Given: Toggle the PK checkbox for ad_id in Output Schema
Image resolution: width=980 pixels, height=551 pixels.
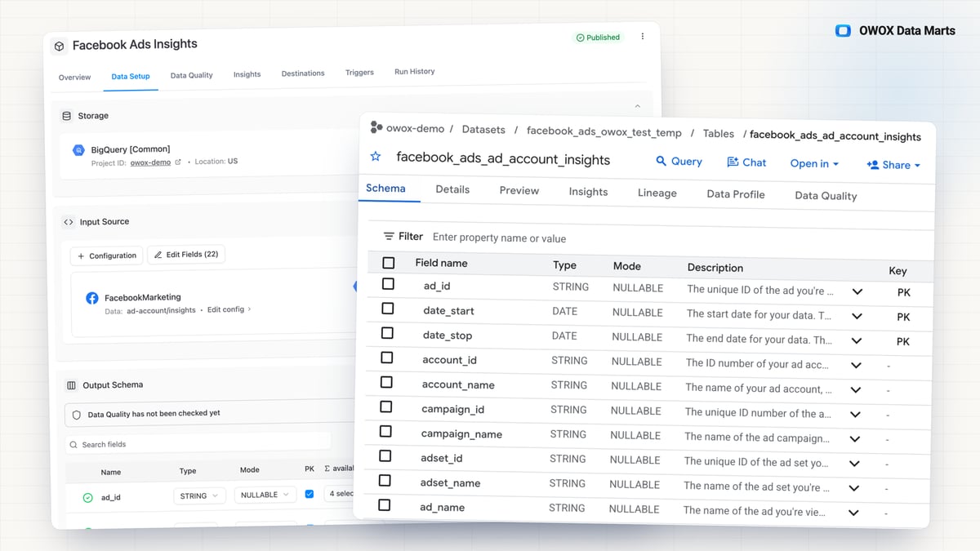Looking at the screenshot, I should [309, 494].
